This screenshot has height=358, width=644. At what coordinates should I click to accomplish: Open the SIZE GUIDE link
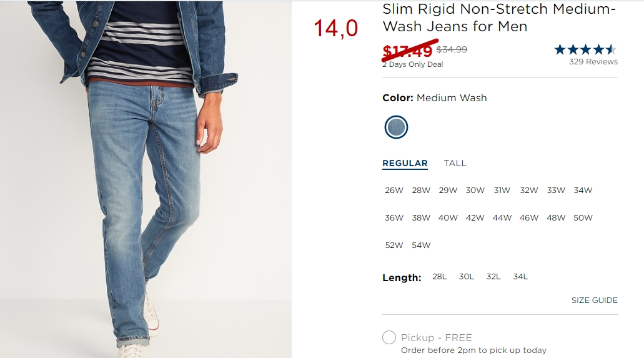[x=594, y=301]
